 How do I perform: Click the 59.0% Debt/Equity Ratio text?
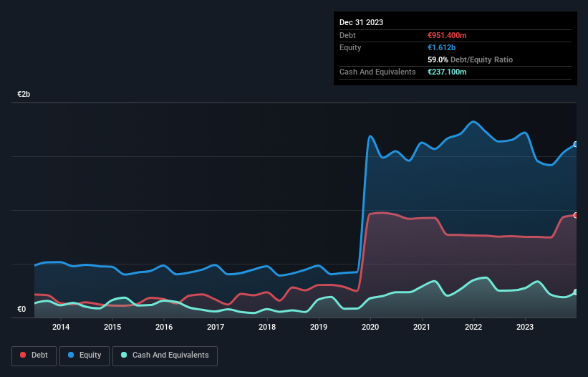pos(471,59)
